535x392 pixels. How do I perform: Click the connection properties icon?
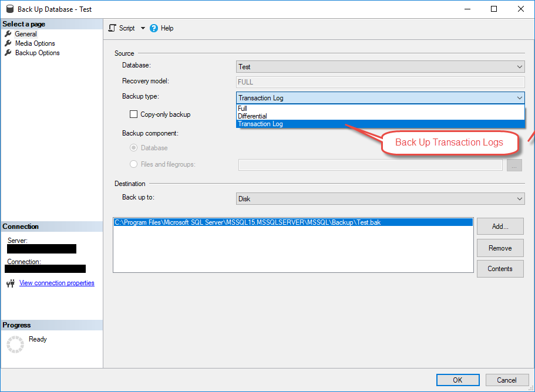10,283
